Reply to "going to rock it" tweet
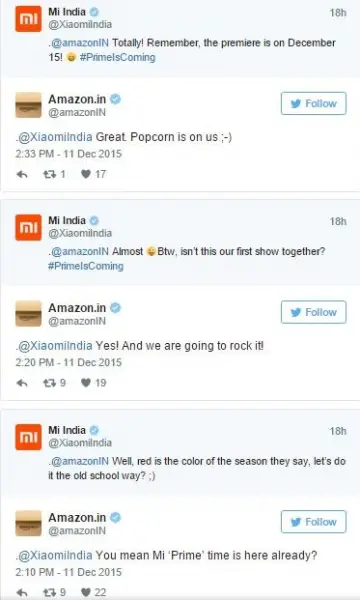The image size is (360, 600). [22, 383]
